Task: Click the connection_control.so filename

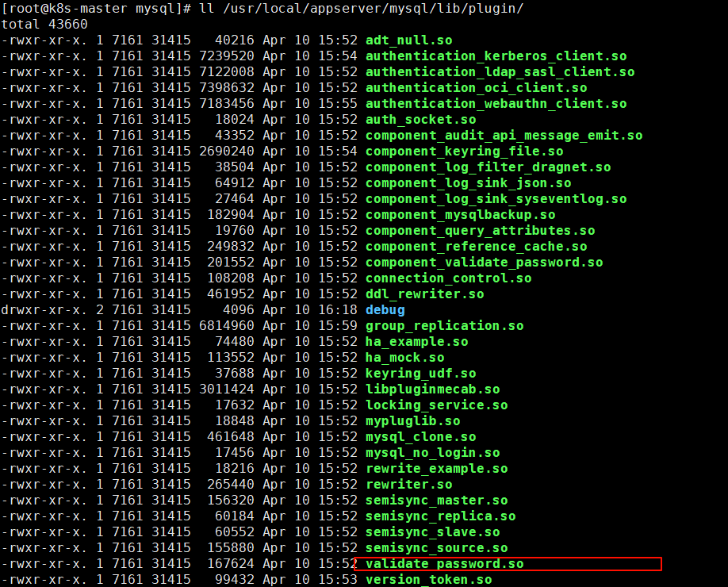Action: coord(448,278)
